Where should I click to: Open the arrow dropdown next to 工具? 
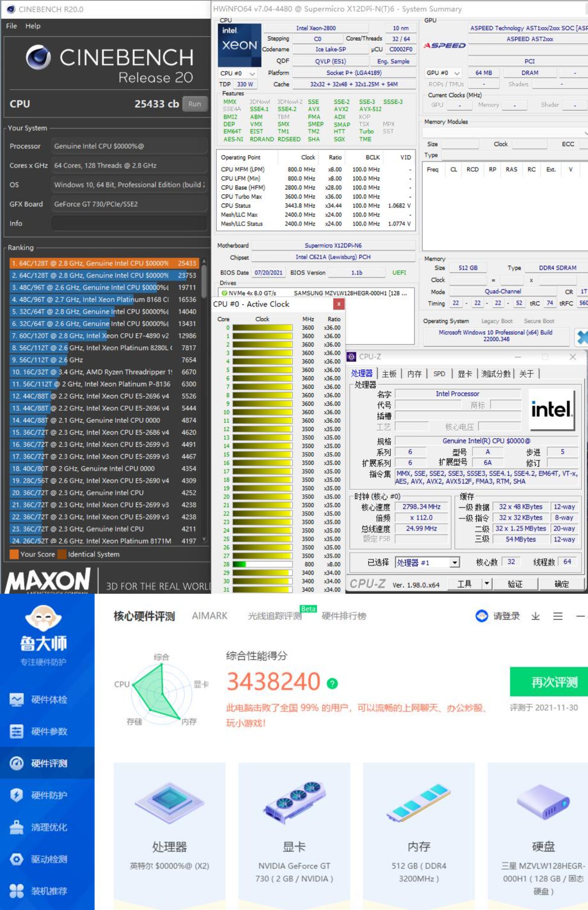486,584
